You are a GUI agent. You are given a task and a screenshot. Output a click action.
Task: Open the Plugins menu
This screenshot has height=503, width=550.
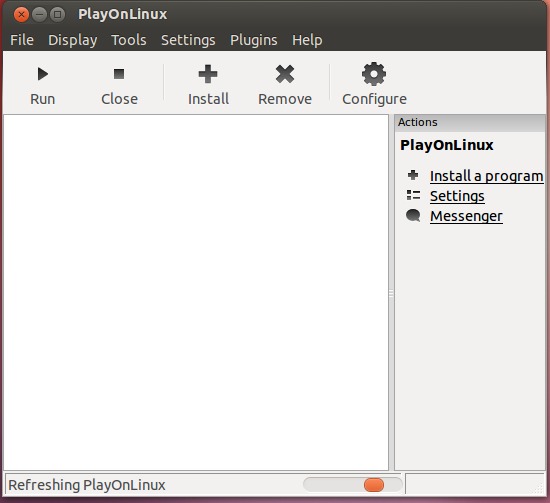[x=254, y=40]
